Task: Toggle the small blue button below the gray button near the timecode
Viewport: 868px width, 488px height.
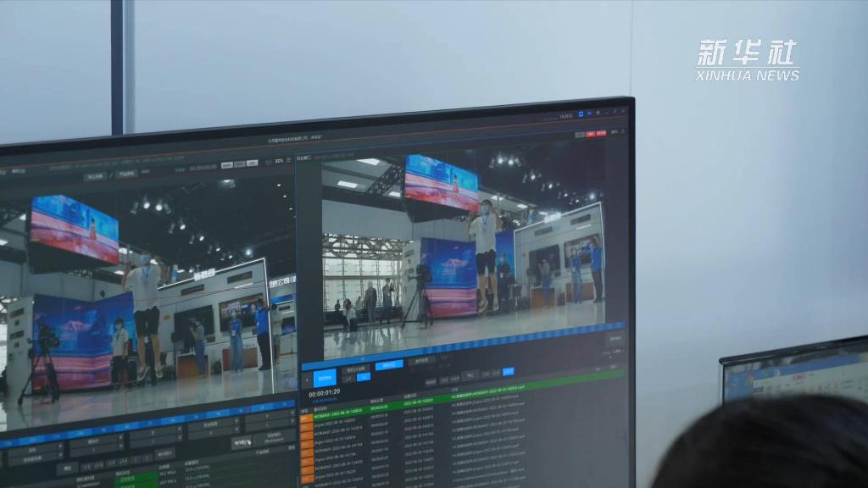Action: (363, 377)
